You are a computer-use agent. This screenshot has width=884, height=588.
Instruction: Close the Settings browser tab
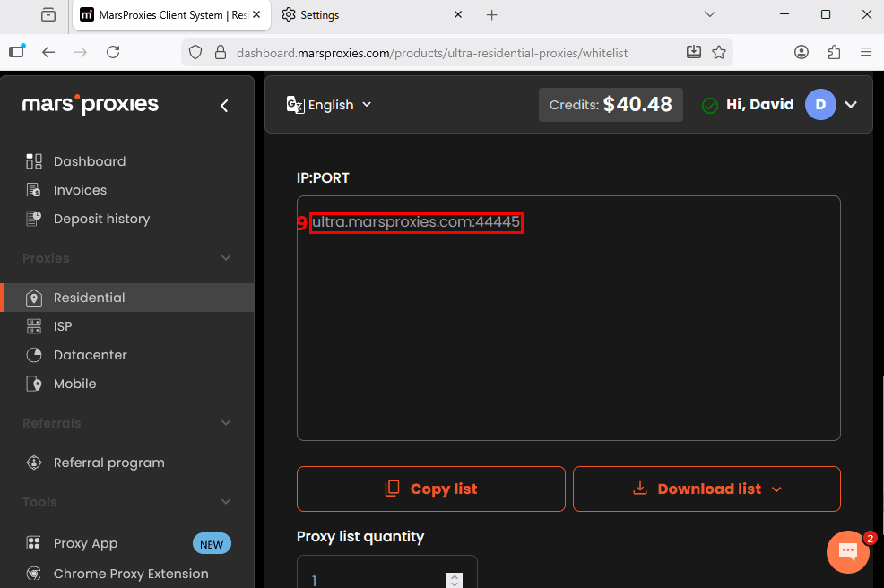click(458, 14)
